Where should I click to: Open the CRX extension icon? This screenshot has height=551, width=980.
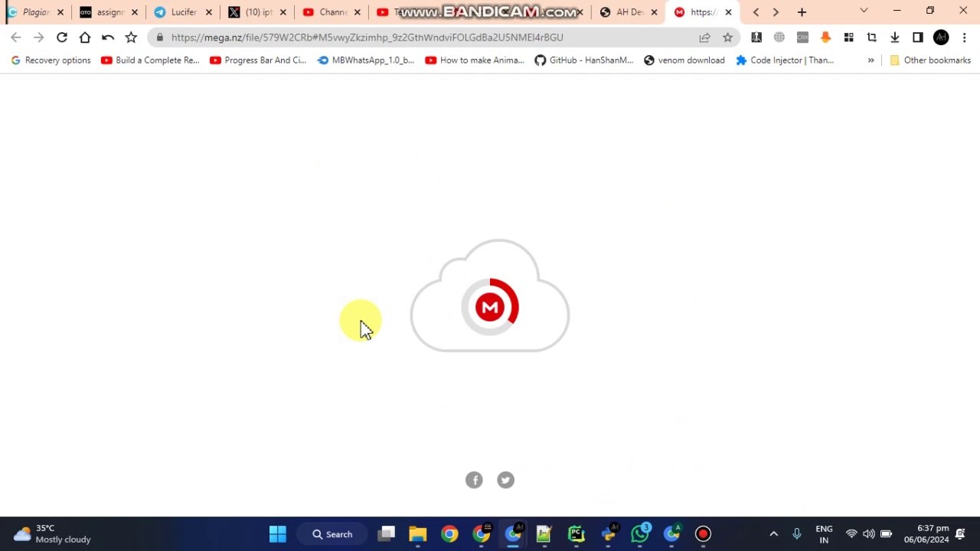tap(802, 37)
